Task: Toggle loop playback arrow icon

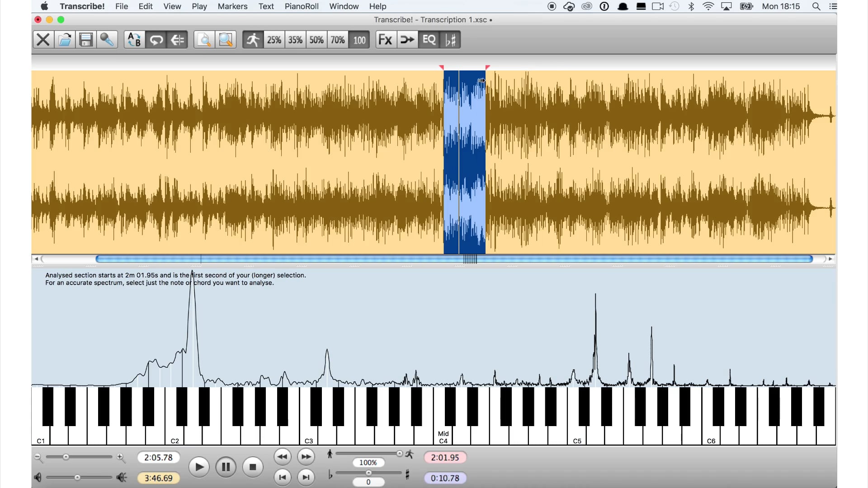Action: coord(156,40)
